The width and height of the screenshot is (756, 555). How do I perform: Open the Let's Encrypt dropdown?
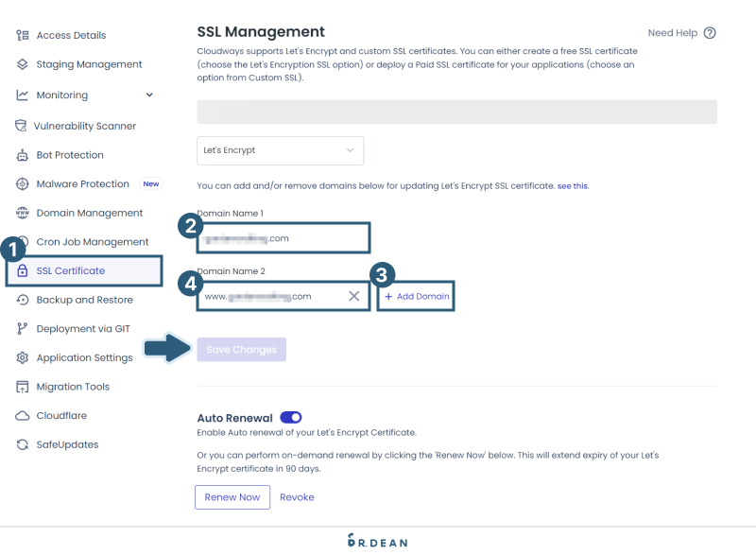pos(280,150)
